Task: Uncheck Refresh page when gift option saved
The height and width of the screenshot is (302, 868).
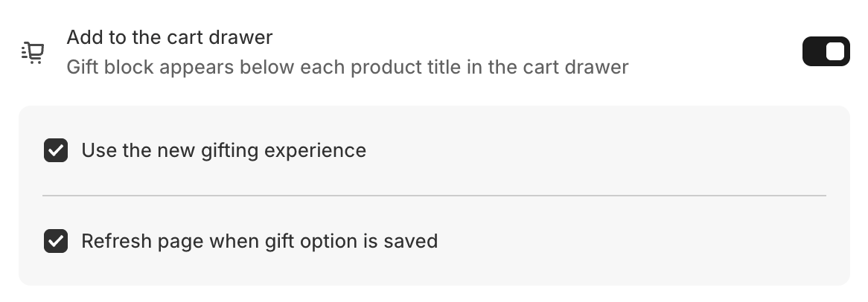Action: pos(56,241)
